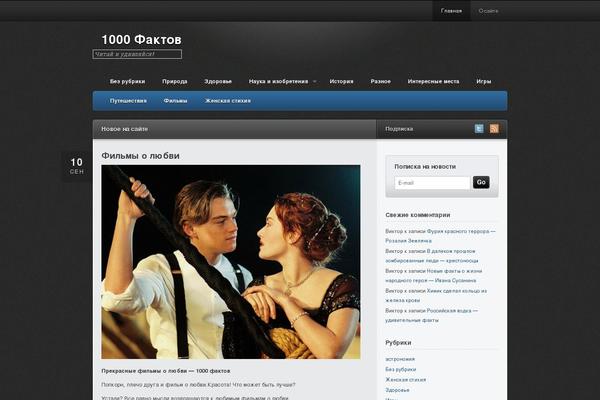Image resolution: width=600 pixels, height=400 pixels.
Task: Go to the Главная tab
Action: (451, 11)
